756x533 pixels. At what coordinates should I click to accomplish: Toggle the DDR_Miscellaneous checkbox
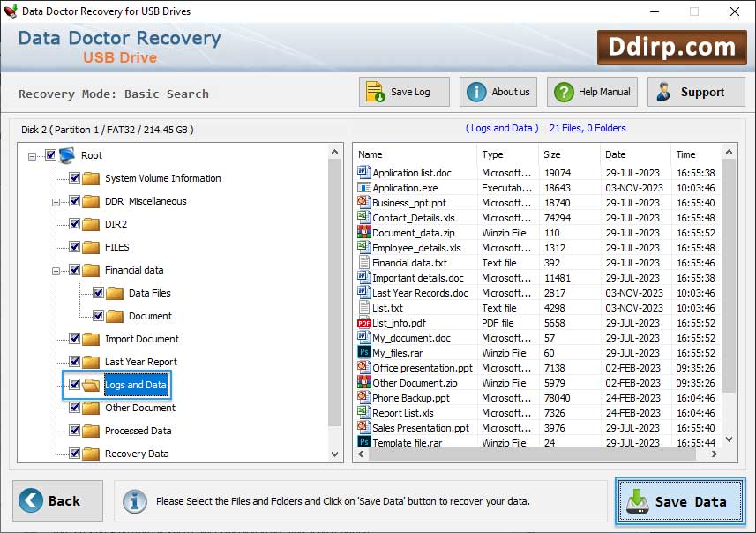tap(74, 200)
